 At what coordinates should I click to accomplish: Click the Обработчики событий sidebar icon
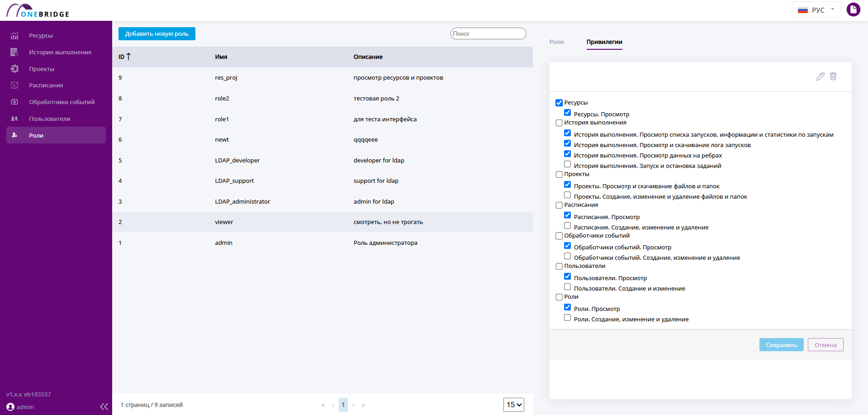[14, 102]
